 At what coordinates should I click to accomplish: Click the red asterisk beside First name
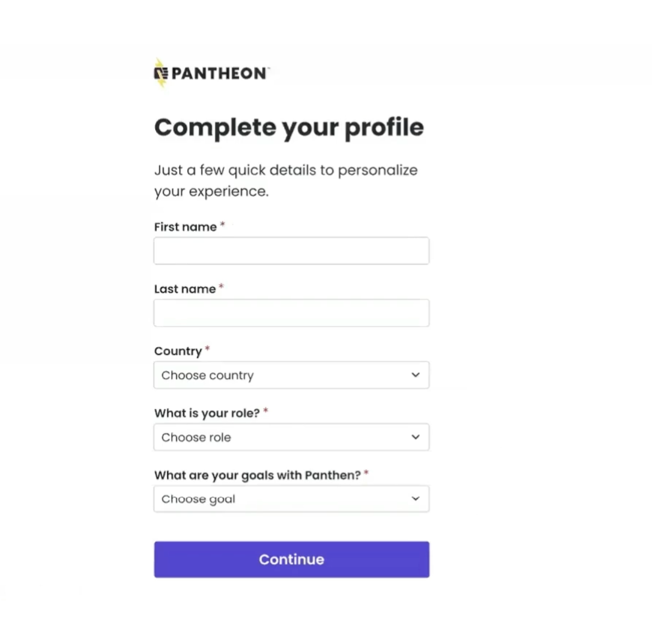(x=223, y=225)
